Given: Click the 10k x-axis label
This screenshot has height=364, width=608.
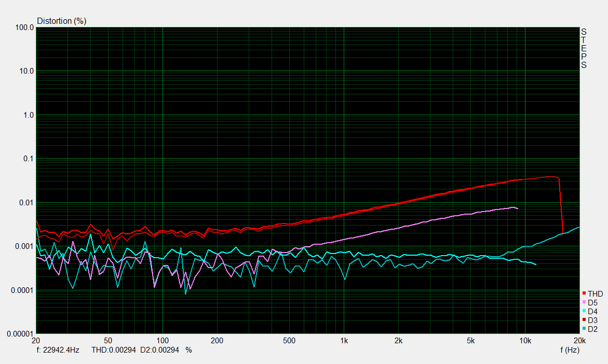Looking at the screenshot, I should [x=525, y=341].
